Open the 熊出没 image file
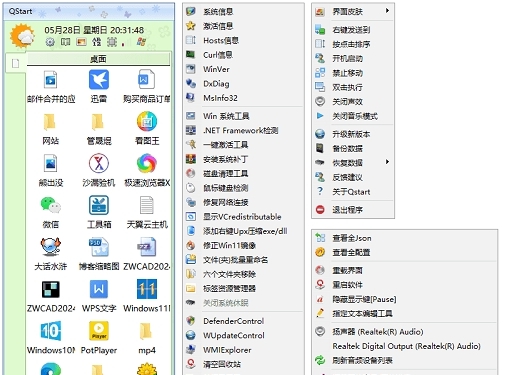Screen dimensions: 514x375 [x=51, y=163]
